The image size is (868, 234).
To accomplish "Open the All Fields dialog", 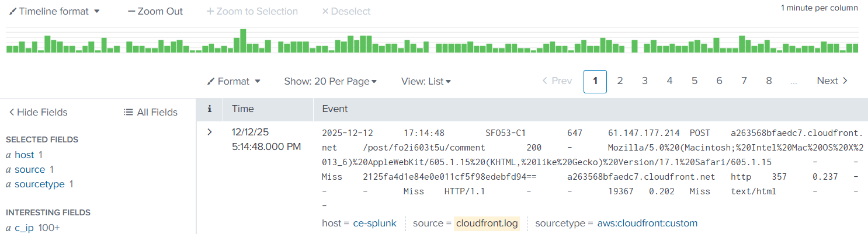I will click(151, 112).
